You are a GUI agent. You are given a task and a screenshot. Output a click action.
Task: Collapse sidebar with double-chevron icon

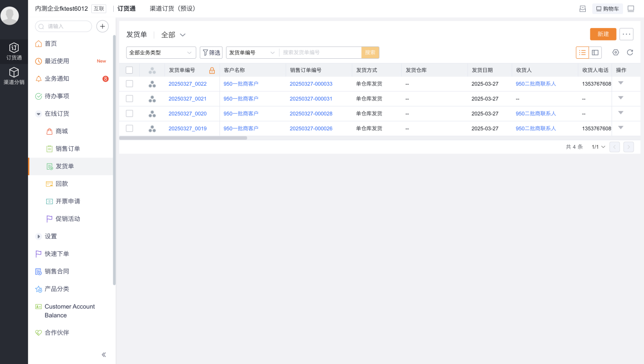[x=104, y=355]
